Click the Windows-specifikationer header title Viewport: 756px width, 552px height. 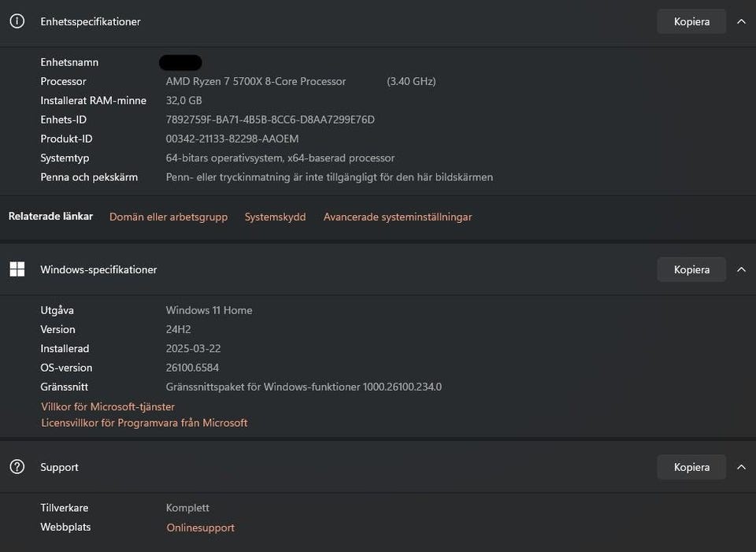click(x=98, y=269)
